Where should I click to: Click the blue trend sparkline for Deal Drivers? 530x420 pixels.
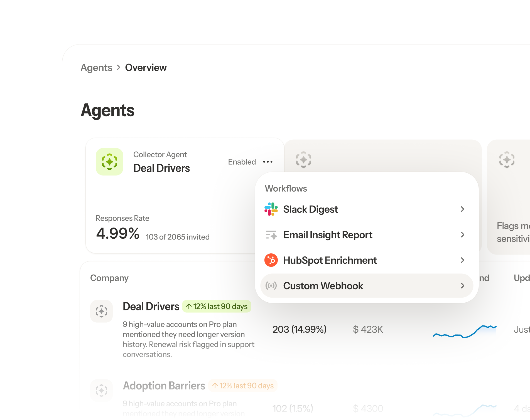pyautogui.click(x=464, y=332)
